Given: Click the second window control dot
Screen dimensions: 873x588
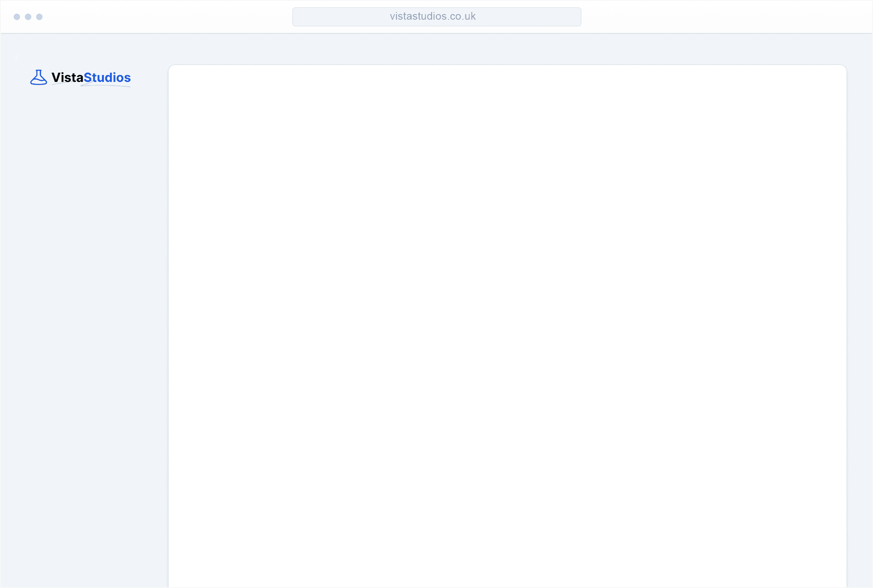Looking at the screenshot, I should 28,17.
